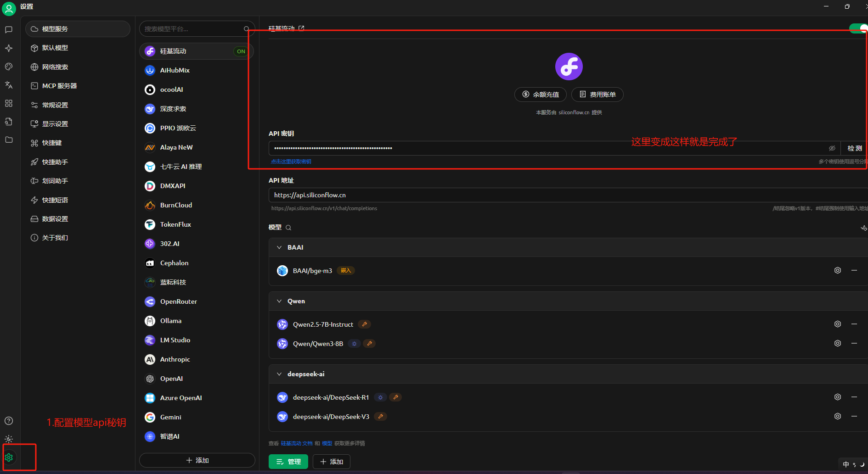This screenshot has height=474, width=868.
Task: Select the Ollama provider
Action: pyautogui.click(x=196, y=321)
